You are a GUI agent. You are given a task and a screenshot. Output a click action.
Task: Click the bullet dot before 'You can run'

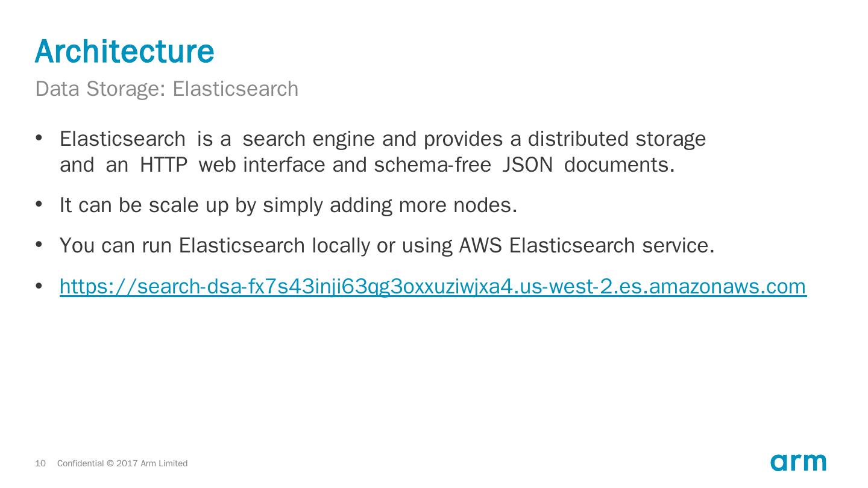tap(39, 246)
